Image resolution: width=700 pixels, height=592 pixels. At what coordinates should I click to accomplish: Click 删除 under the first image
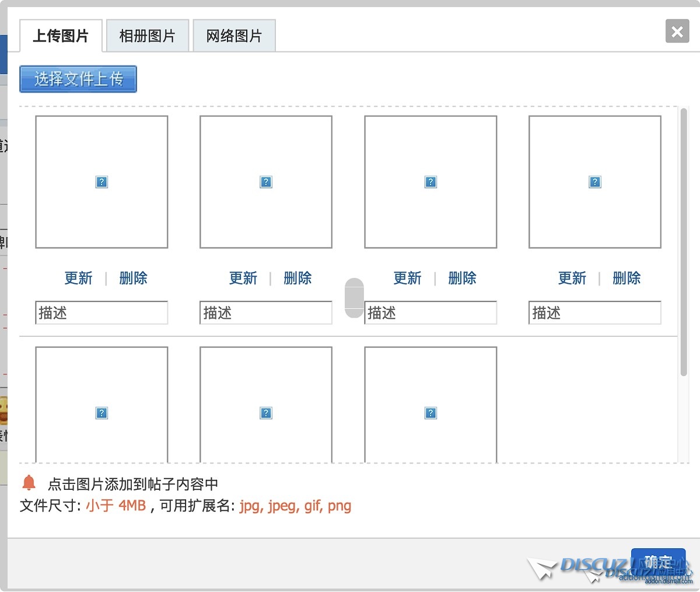pos(133,278)
